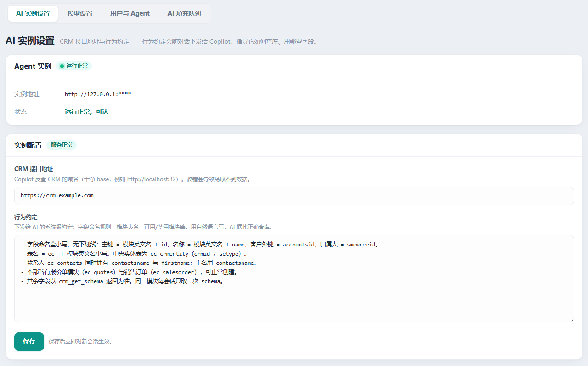Viewport: 588px width, 366px height.
Task: Go to the AI 填充队列 tab
Action: [184, 14]
